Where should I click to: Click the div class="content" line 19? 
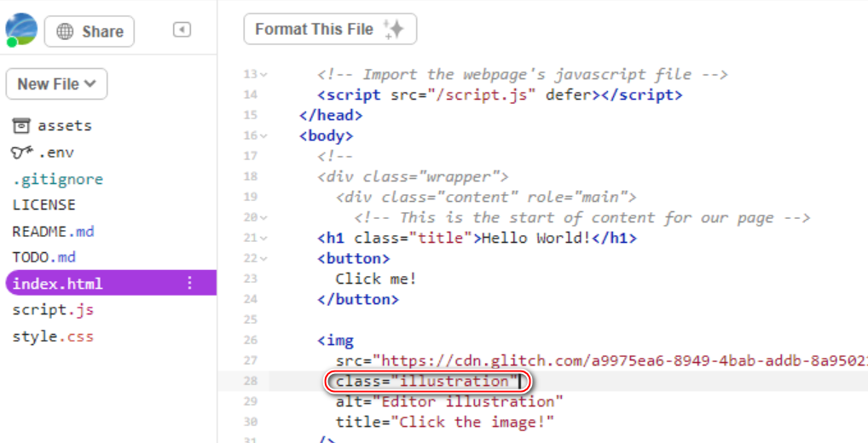[486, 198]
